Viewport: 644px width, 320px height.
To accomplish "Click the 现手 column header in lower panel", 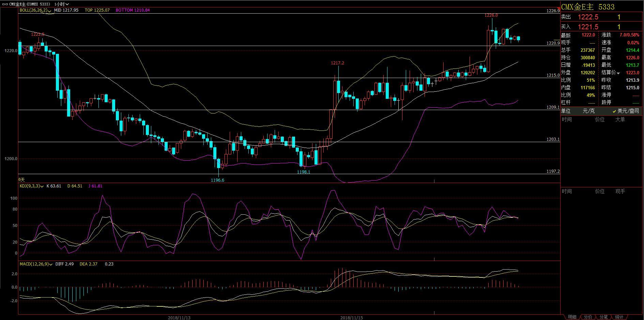I will pyautogui.click(x=620, y=192).
